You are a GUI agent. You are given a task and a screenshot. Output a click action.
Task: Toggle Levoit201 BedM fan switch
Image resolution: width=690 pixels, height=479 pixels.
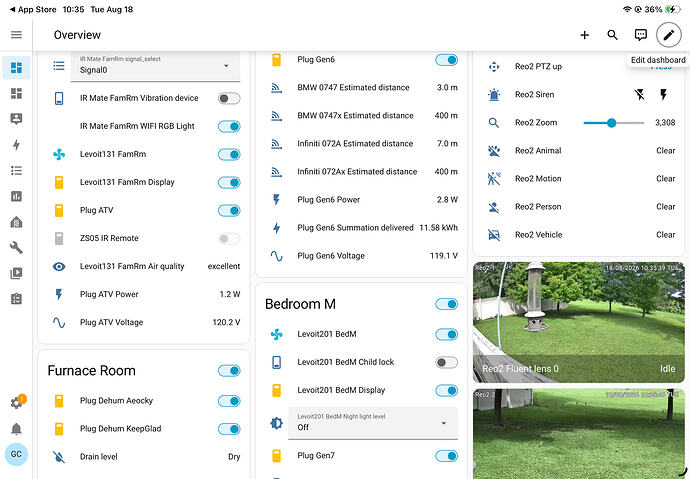click(x=447, y=334)
